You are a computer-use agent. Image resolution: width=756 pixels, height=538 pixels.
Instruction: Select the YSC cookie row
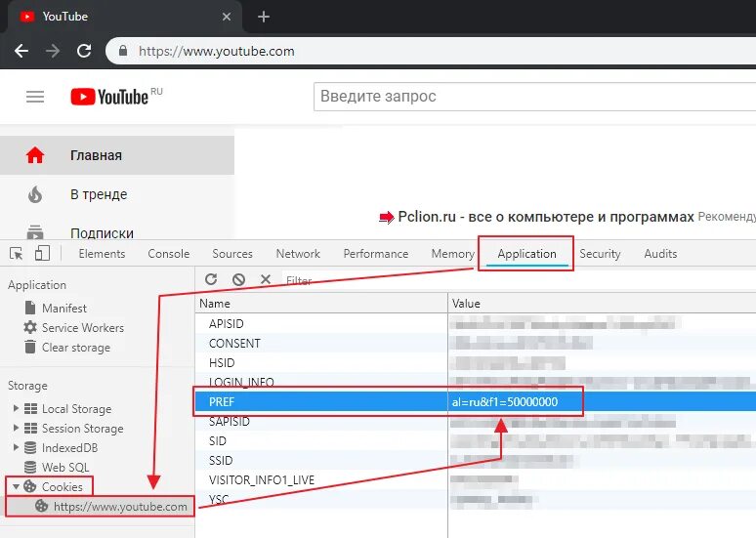click(476, 499)
